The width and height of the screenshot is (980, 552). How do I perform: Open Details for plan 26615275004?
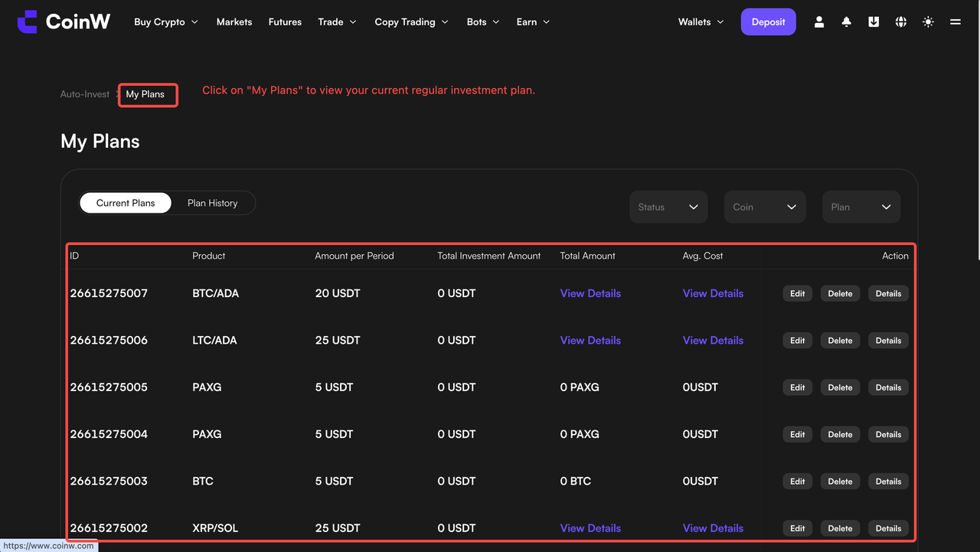[x=888, y=434]
